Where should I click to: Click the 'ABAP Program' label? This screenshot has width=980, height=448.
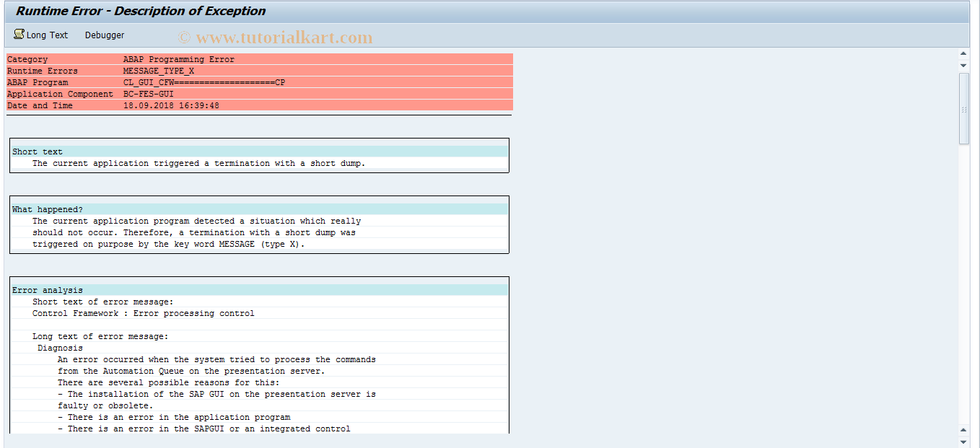coord(38,82)
